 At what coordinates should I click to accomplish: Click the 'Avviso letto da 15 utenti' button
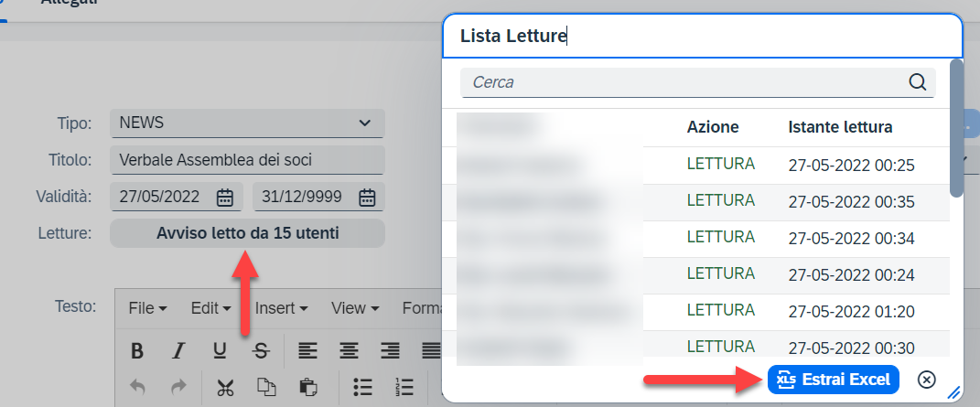(x=247, y=233)
